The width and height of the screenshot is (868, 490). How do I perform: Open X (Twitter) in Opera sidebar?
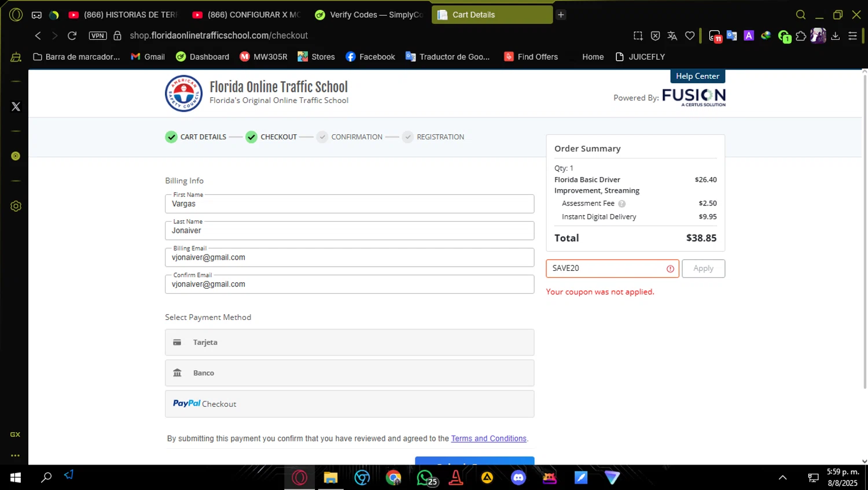click(16, 106)
